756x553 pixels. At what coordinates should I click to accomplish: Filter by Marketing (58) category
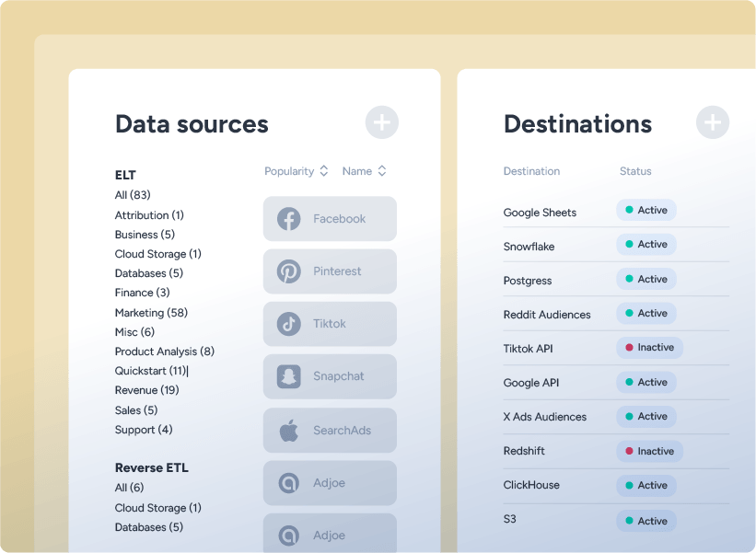[x=151, y=313]
